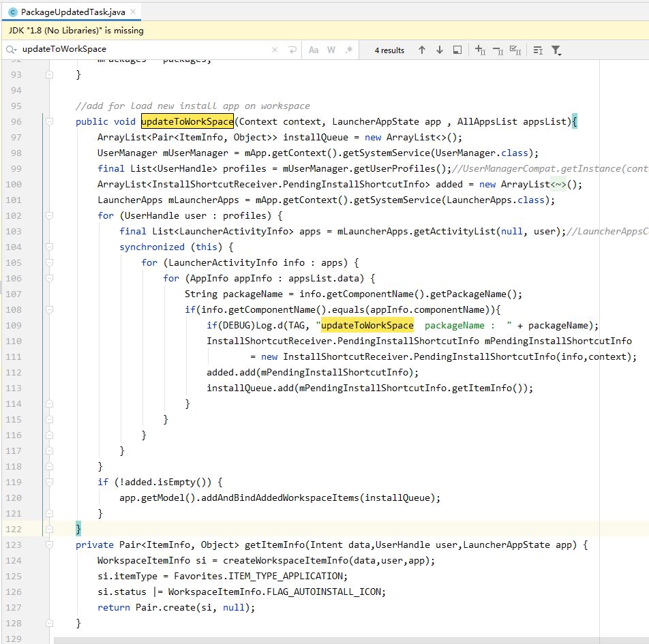Click the JDK is missing notification banner
The image size is (649, 644).
pyautogui.click(x=324, y=30)
